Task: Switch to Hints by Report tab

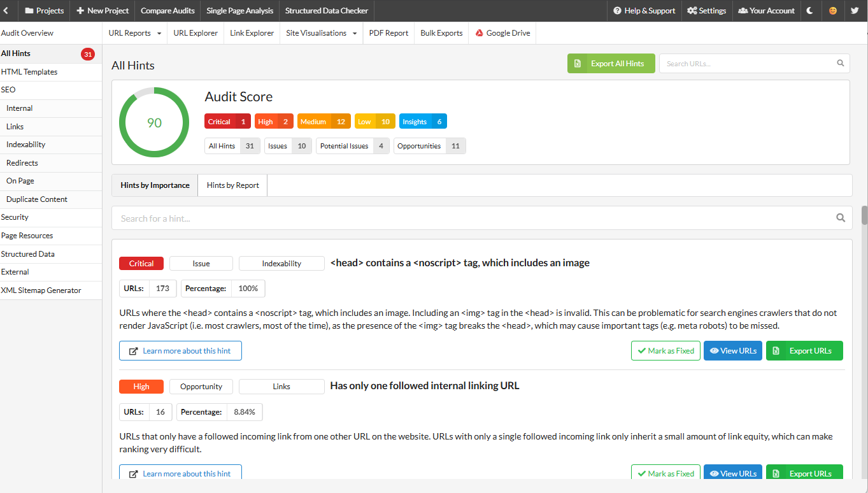Action: coord(232,185)
